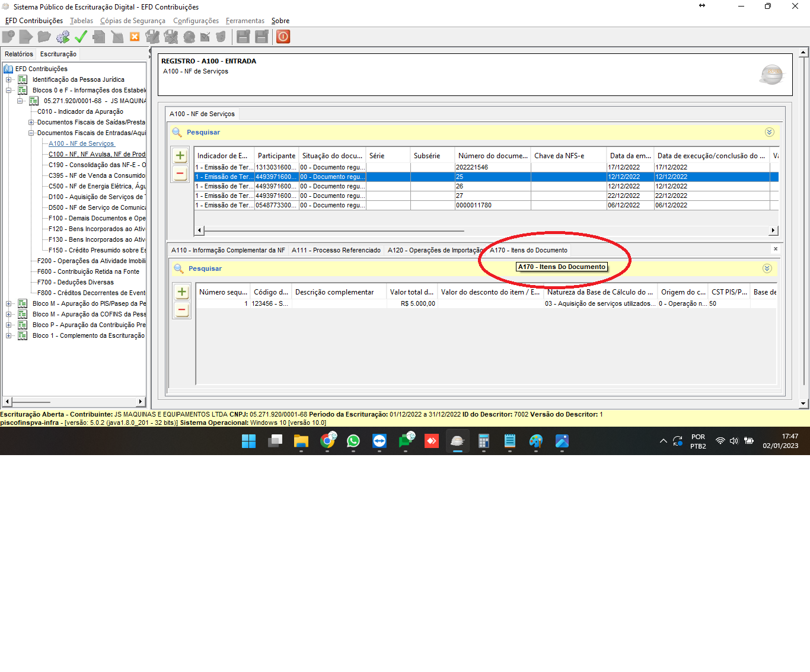Collapse the Documentos Fiscais de Entradas node
The width and height of the screenshot is (810, 672).
[x=31, y=133]
